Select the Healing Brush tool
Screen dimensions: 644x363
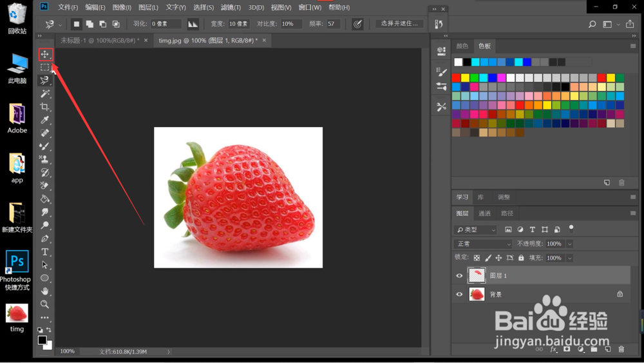[45, 133]
